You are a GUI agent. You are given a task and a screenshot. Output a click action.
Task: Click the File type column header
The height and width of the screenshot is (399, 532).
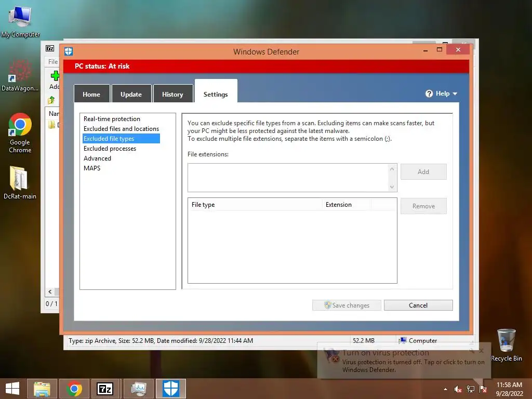pyautogui.click(x=255, y=205)
